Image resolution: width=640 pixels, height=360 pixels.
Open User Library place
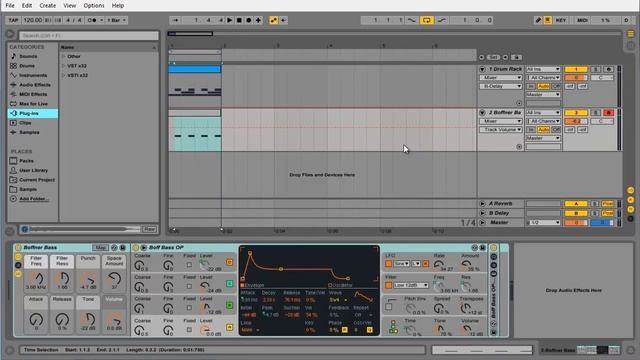33,170
